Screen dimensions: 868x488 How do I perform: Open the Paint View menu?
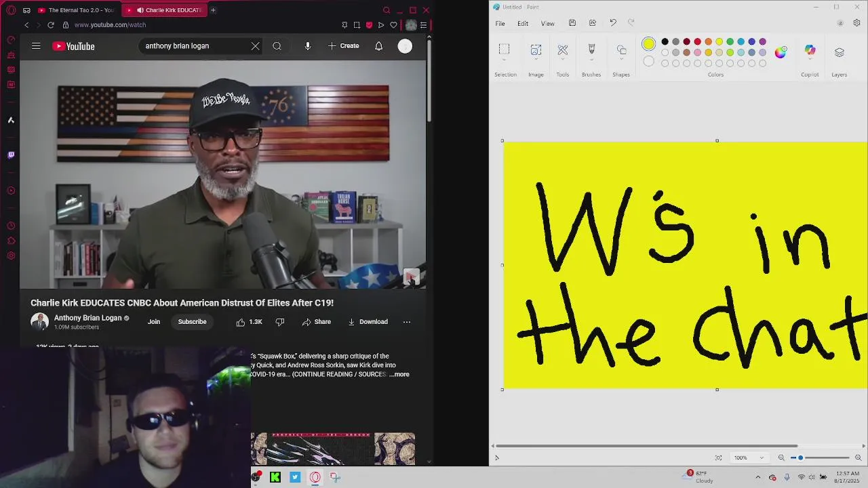547,24
